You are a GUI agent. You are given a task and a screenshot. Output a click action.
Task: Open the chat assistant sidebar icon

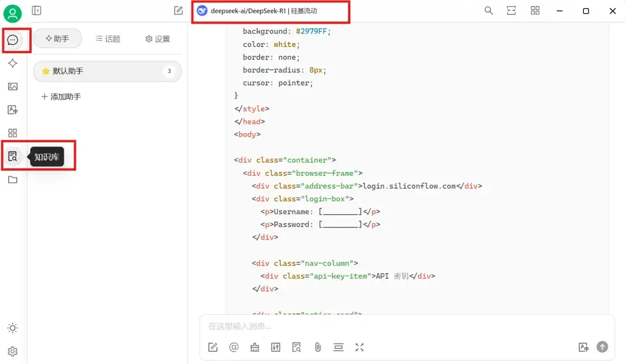point(13,40)
